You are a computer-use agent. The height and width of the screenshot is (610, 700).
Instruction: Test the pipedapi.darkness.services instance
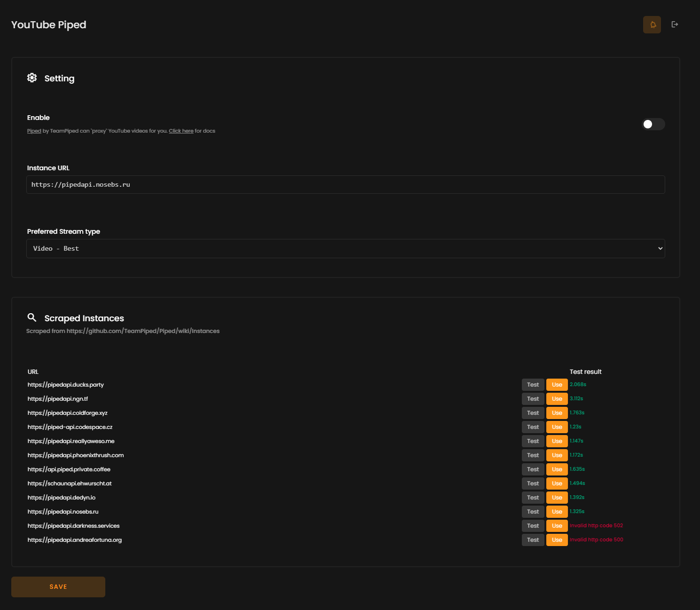(x=533, y=526)
